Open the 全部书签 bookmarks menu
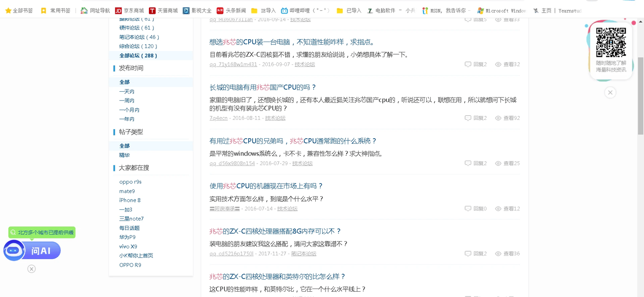The image size is (644, 297). (19, 10)
